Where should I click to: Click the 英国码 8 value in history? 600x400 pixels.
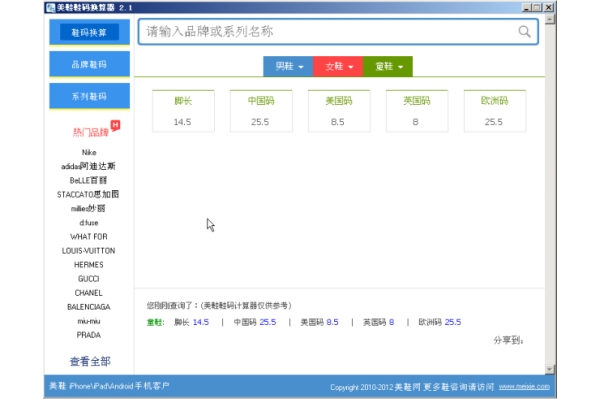(391, 322)
